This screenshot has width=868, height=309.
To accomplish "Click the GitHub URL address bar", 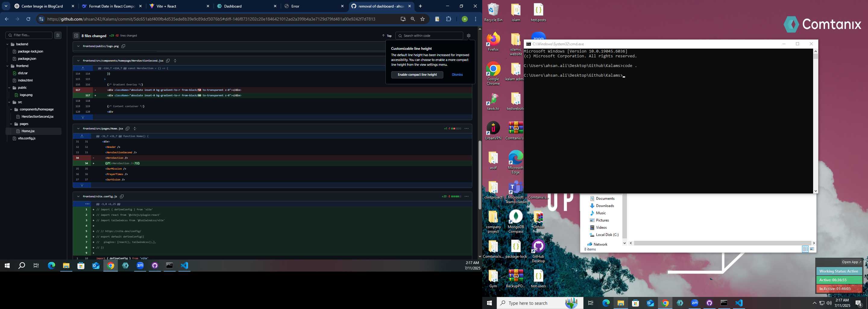I will (211, 19).
